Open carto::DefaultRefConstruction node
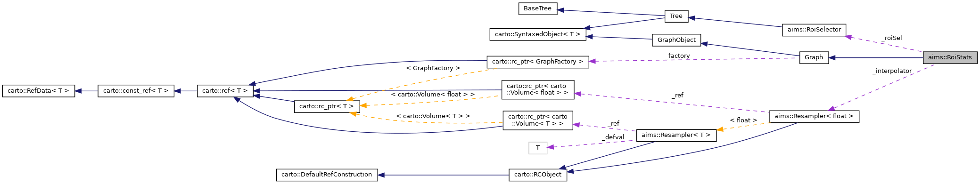 coord(327,175)
